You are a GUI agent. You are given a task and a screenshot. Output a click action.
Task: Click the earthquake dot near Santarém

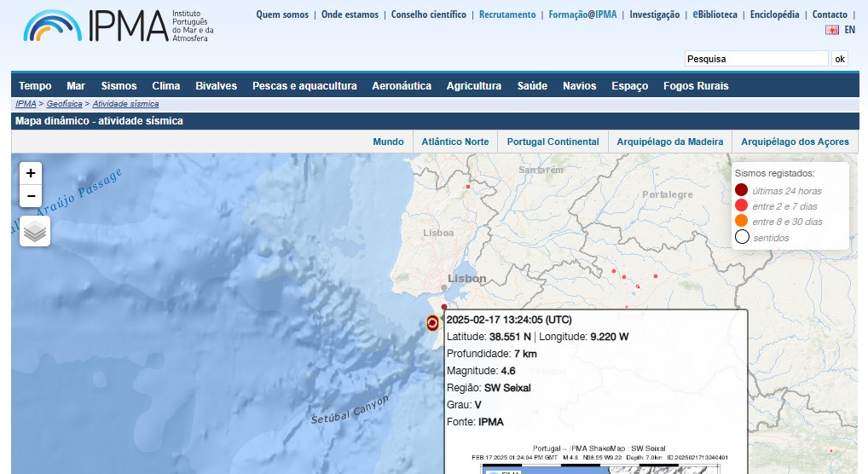click(468, 187)
